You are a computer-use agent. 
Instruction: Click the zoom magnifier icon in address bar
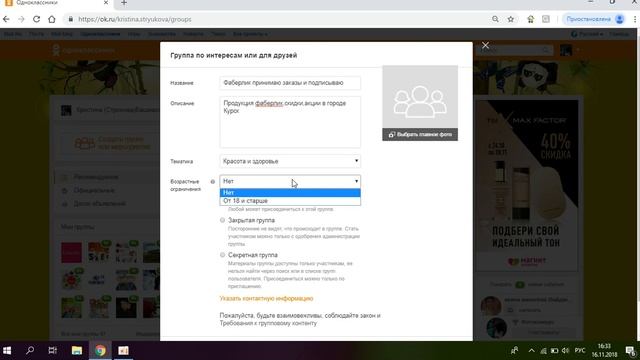click(495, 19)
